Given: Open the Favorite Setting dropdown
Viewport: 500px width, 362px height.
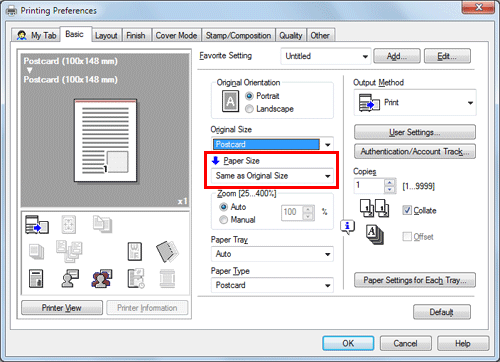Looking at the screenshot, I should tap(325, 56).
